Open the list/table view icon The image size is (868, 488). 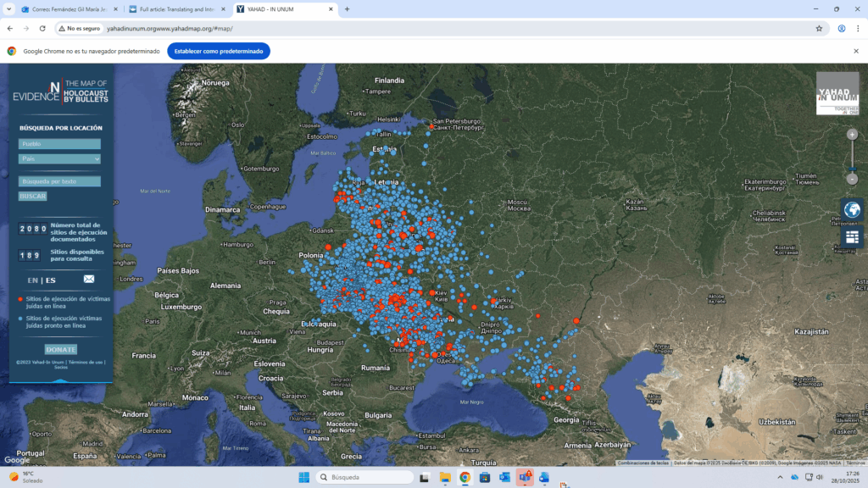[x=852, y=237]
